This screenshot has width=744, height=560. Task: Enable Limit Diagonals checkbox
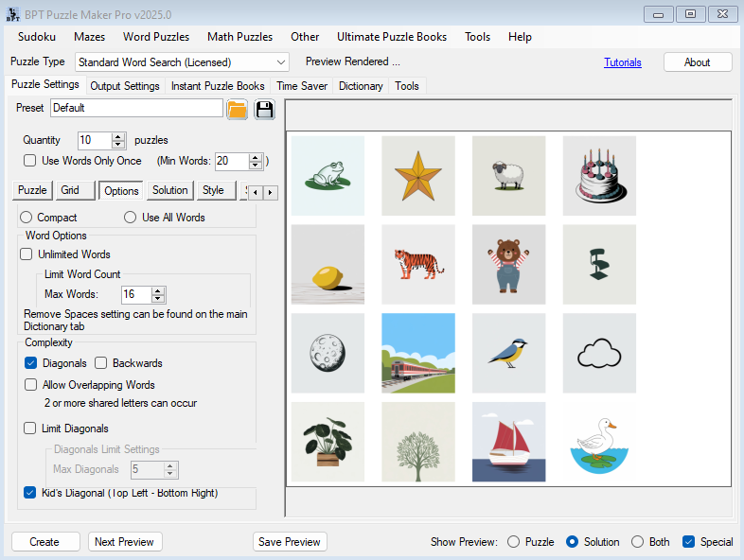coord(30,429)
